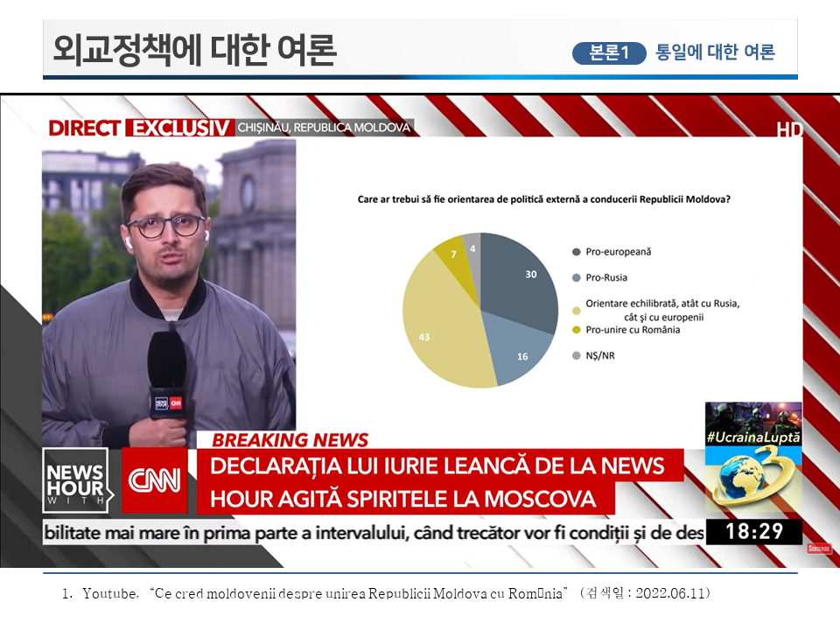
Task: Click the Pro-unire cu România legend dot
Action: 577,330
